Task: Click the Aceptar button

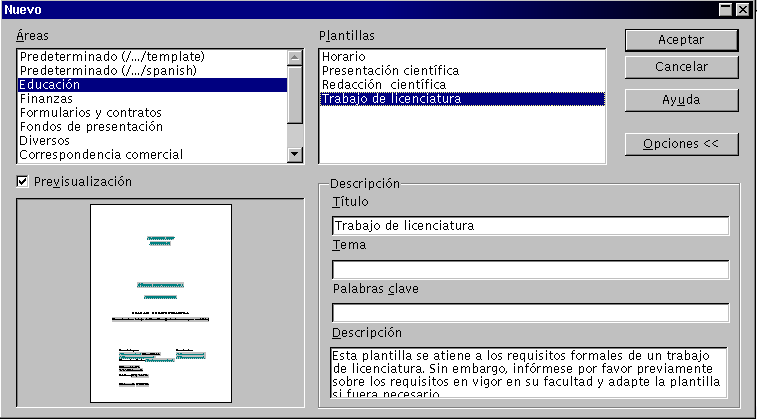Action: coord(681,39)
